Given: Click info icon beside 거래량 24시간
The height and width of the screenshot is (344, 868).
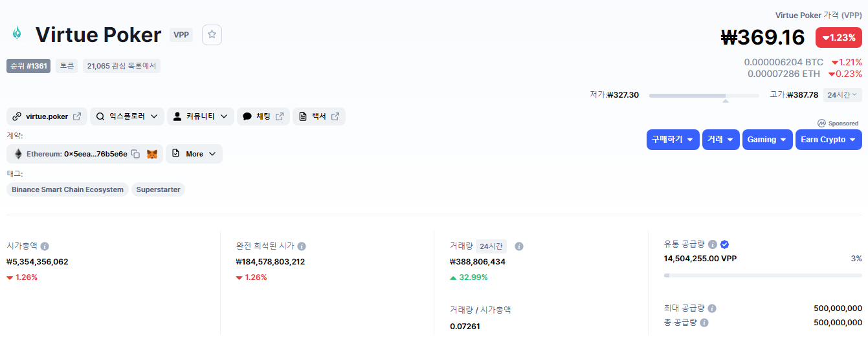Looking at the screenshot, I should (518, 246).
